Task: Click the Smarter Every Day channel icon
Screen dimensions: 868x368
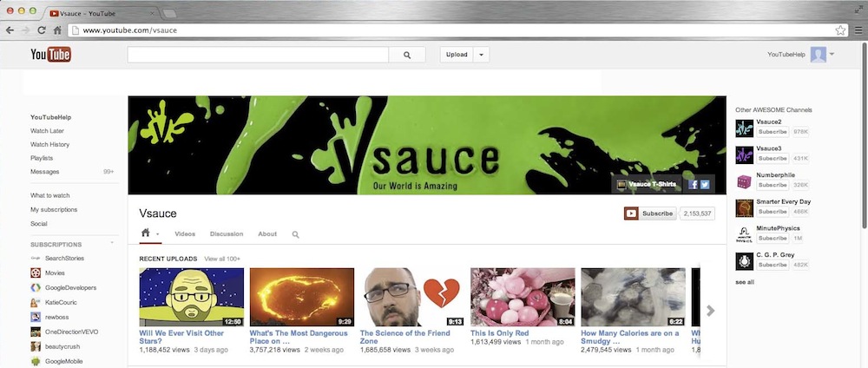Action: (744, 208)
